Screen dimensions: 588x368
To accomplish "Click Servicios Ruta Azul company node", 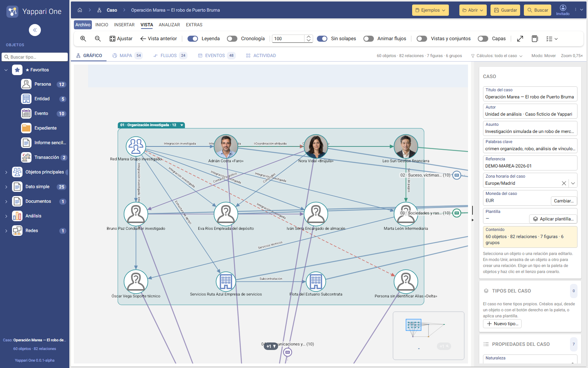I will click(x=226, y=282).
